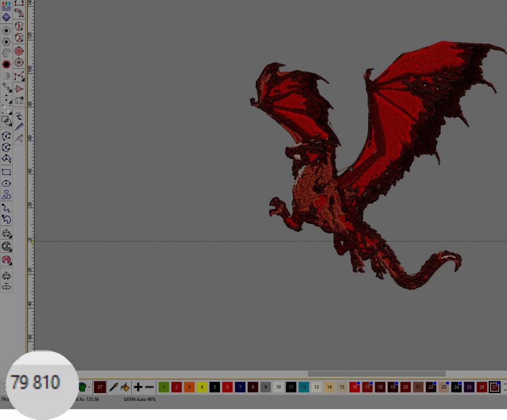This screenshot has height=420, width=507.
Task: Click the paint bucket fill icon
Action: point(125,387)
